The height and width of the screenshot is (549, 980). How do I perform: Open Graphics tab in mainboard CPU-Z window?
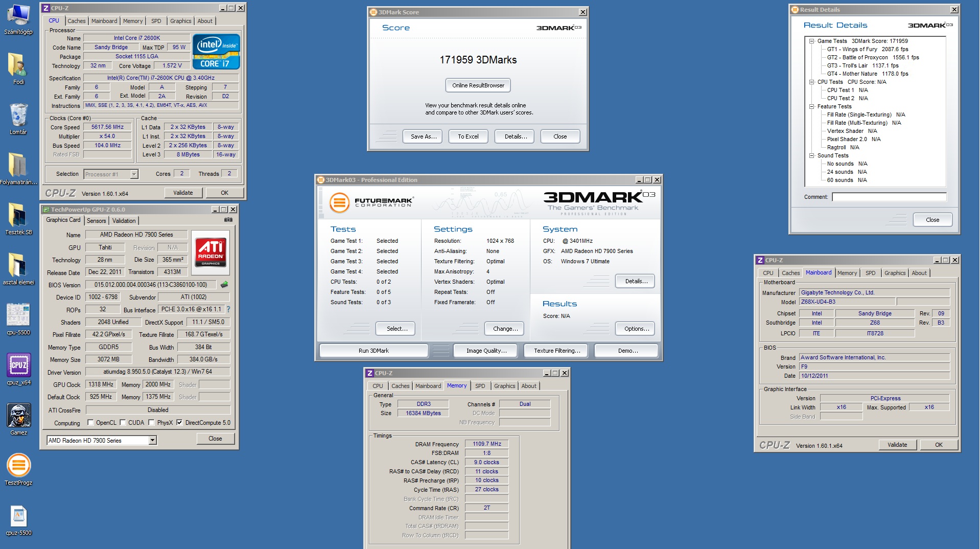[x=895, y=273]
